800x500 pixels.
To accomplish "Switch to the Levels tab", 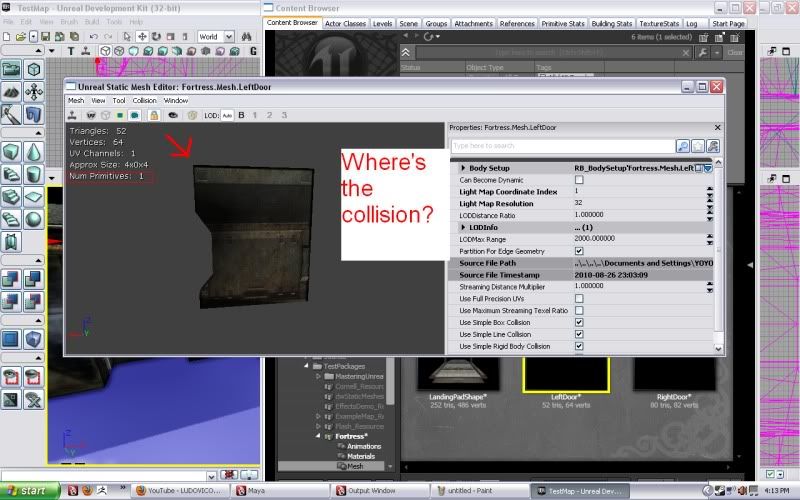I will 382,23.
